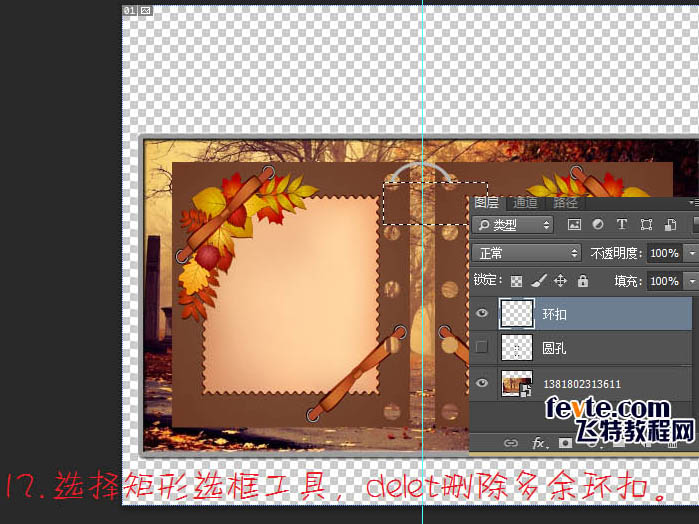
Task: Filter layers by adjustment layer icon
Action: pos(598,224)
